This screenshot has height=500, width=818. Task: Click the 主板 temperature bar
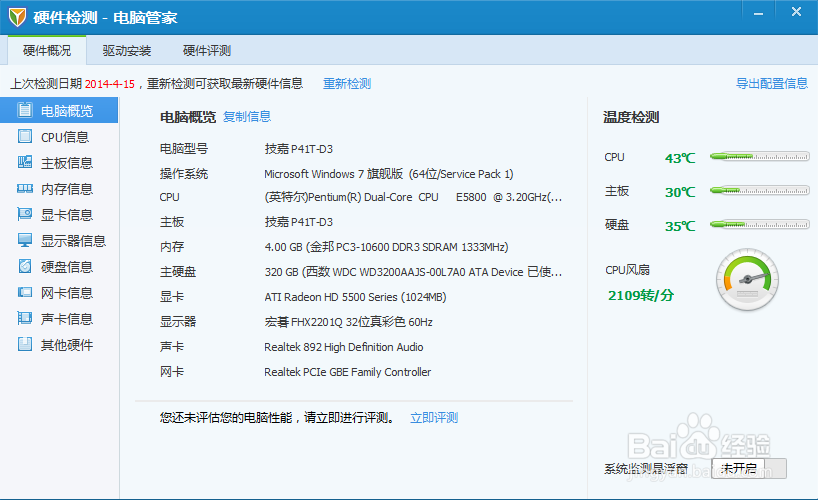coord(760,191)
